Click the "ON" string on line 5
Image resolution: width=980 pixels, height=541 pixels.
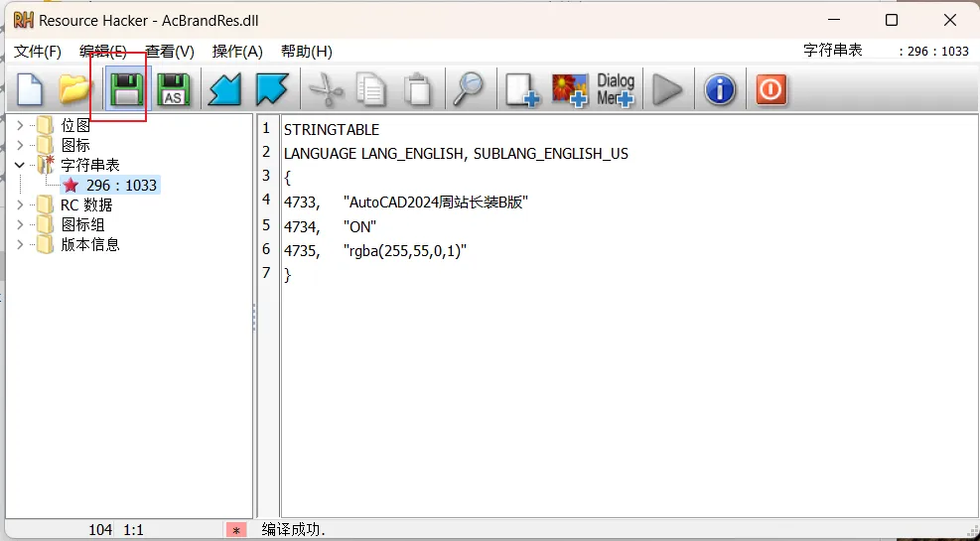[359, 226]
